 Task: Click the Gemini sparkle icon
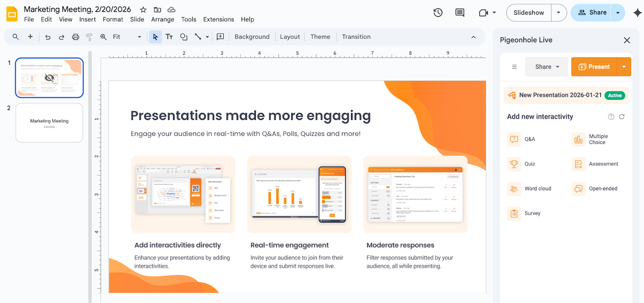pos(637,13)
